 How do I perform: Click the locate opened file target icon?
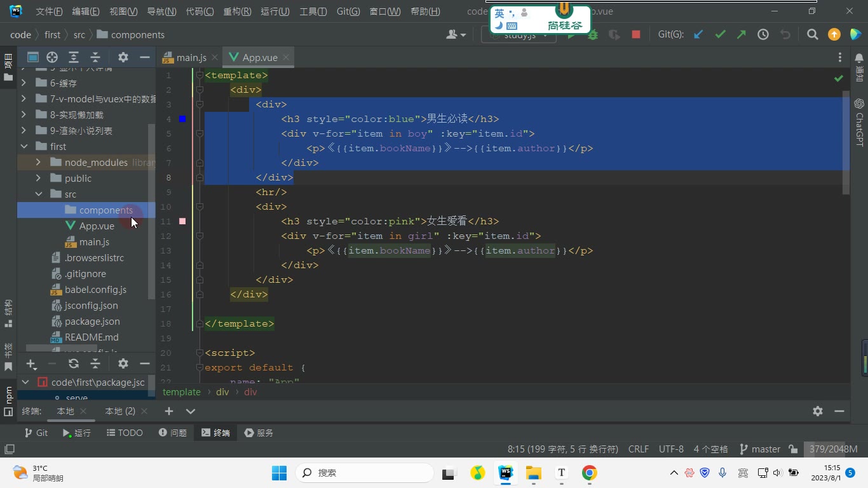[x=52, y=57]
